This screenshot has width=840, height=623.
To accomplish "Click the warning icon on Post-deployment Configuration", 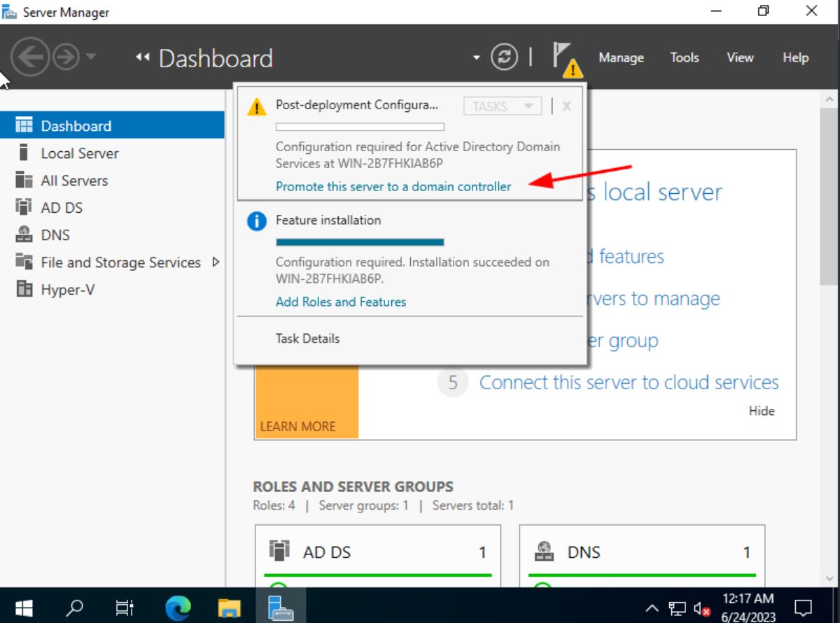I will tap(255, 106).
